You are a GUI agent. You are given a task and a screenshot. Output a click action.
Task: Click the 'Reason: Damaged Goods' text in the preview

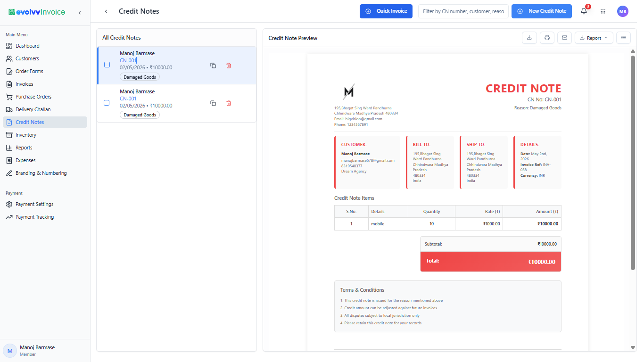(538, 108)
